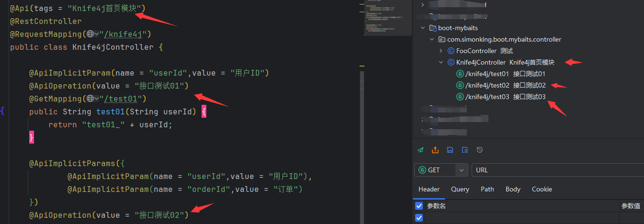The image size is (644, 224).
Task: Toggle the checkbox in the empty parameter row
Action: pyautogui.click(x=419, y=218)
